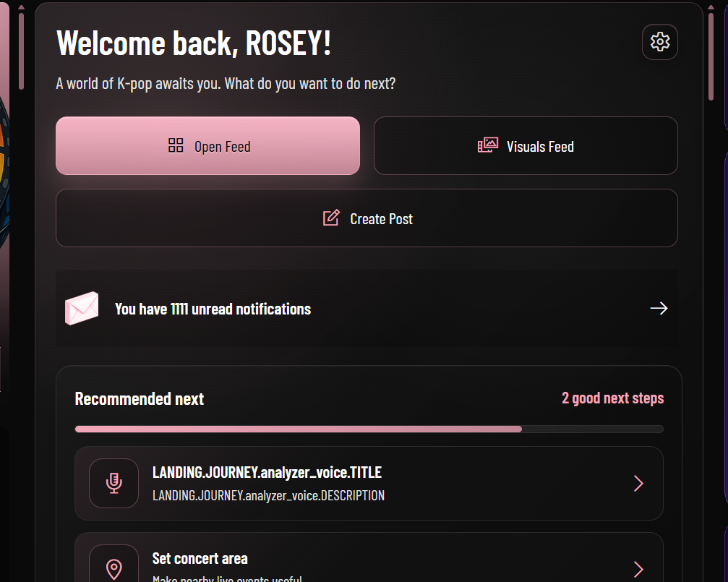Click the right-side page scrollbar thumb

pyautogui.click(x=711, y=56)
